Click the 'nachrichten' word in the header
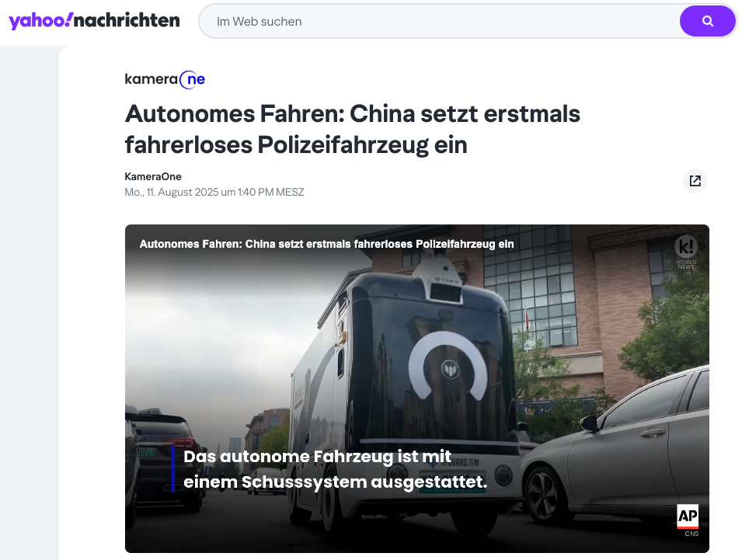 (x=127, y=20)
